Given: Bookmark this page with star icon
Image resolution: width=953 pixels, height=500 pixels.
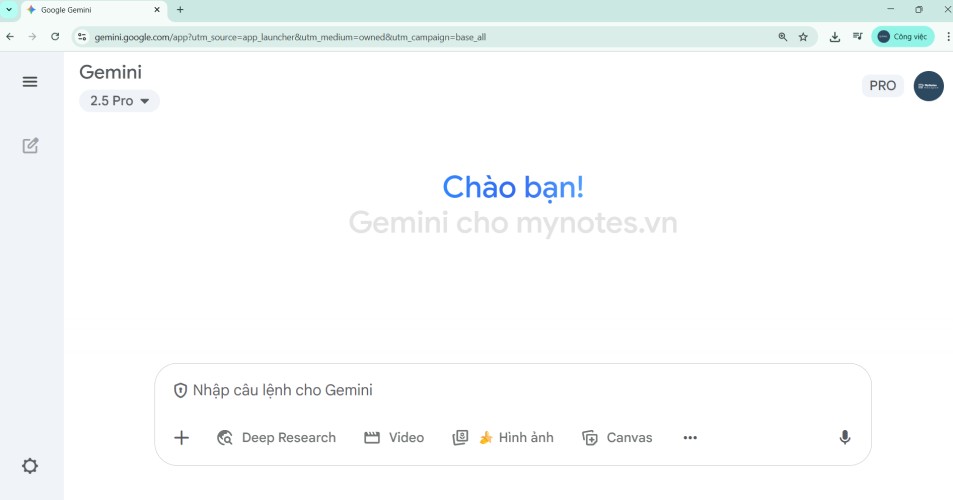Looking at the screenshot, I should tap(803, 37).
